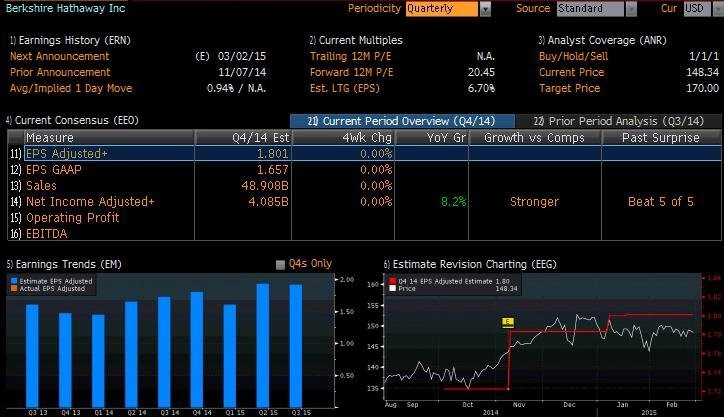
Task: Click the blue Estimate EPS Adjusted legend swatch
Action: tap(14, 281)
